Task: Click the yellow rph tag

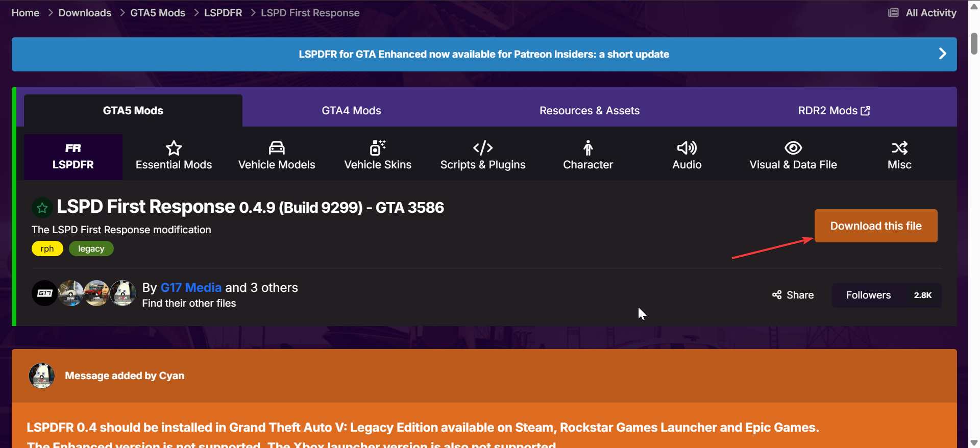Action: tap(47, 248)
